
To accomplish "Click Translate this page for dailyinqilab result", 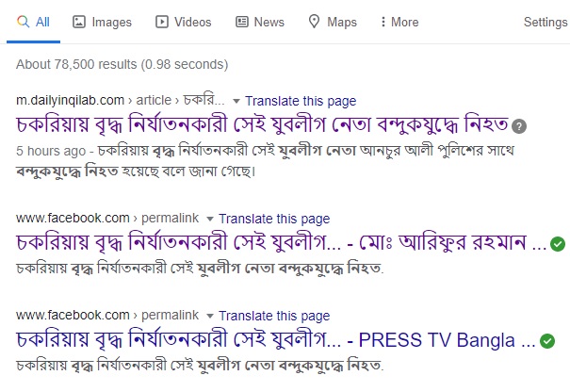I will 301,101.
